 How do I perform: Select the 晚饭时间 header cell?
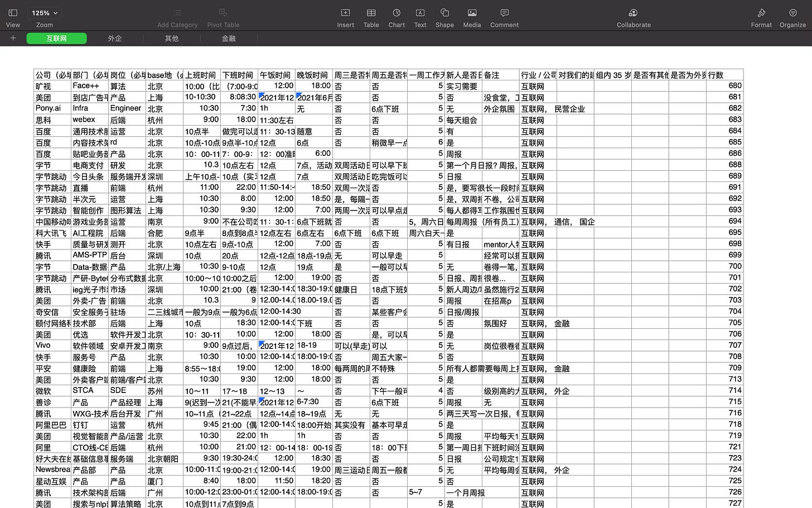point(314,75)
